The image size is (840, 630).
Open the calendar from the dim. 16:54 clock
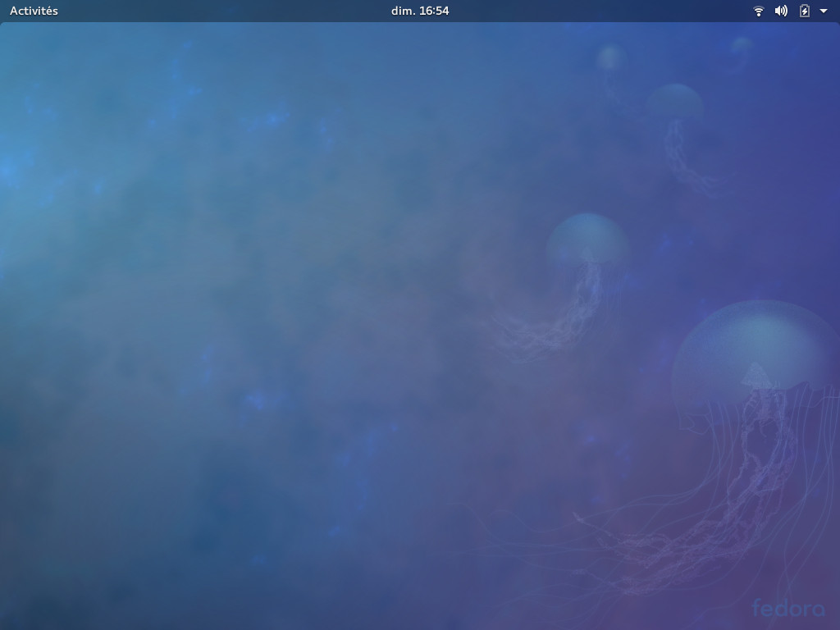pyautogui.click(x=419, y=11)
